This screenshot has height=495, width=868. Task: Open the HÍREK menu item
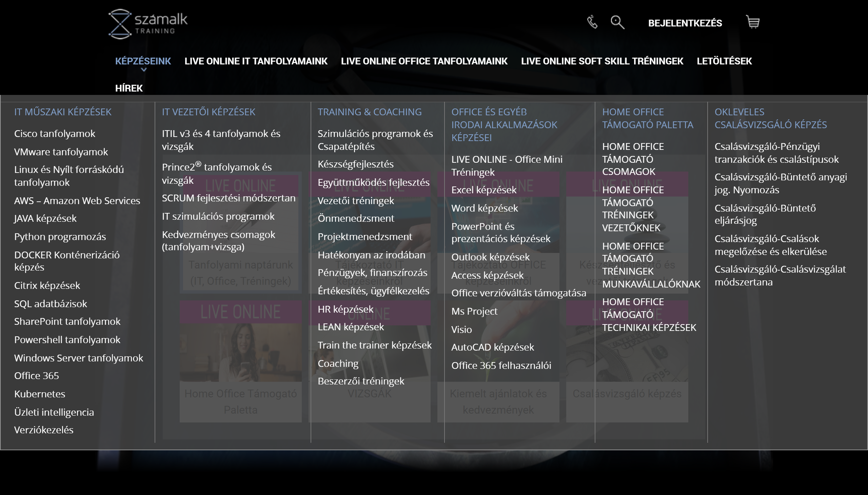pyautogui.click(x=129, y=88)
